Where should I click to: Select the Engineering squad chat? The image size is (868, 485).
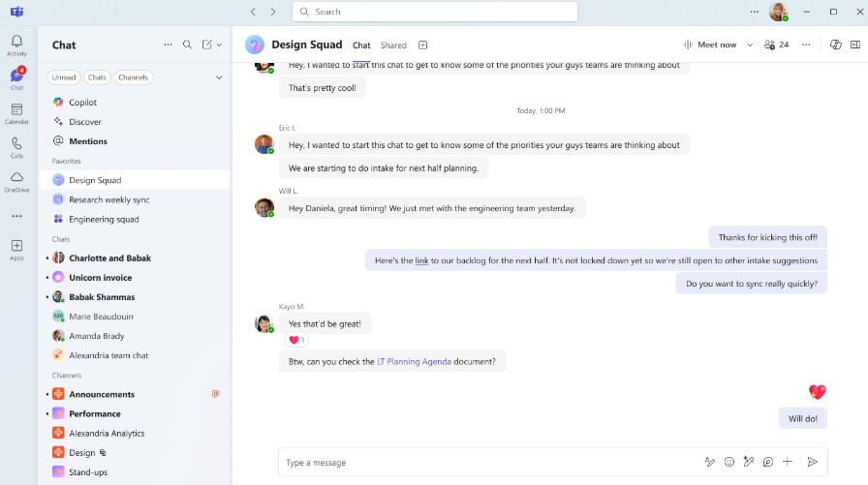pyautogui.click(x=104, y=219)
